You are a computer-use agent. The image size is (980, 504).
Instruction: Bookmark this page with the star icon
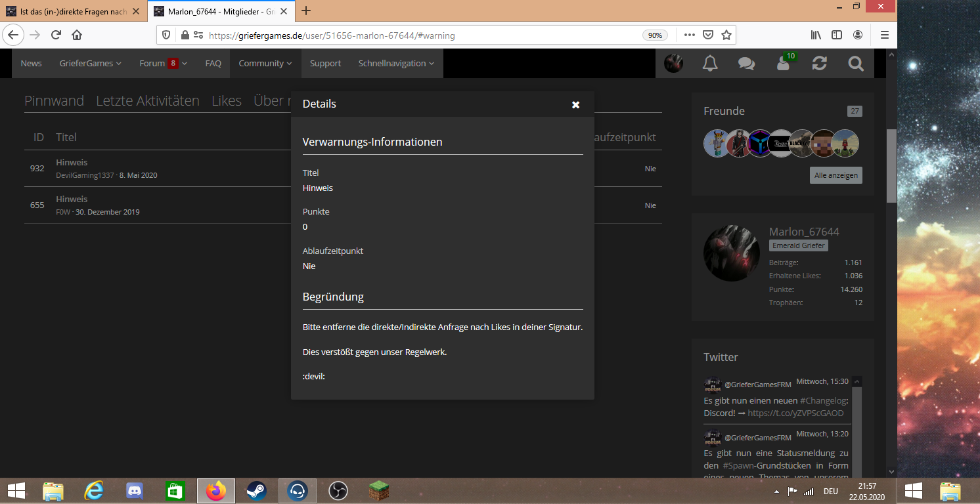point(726,35)
